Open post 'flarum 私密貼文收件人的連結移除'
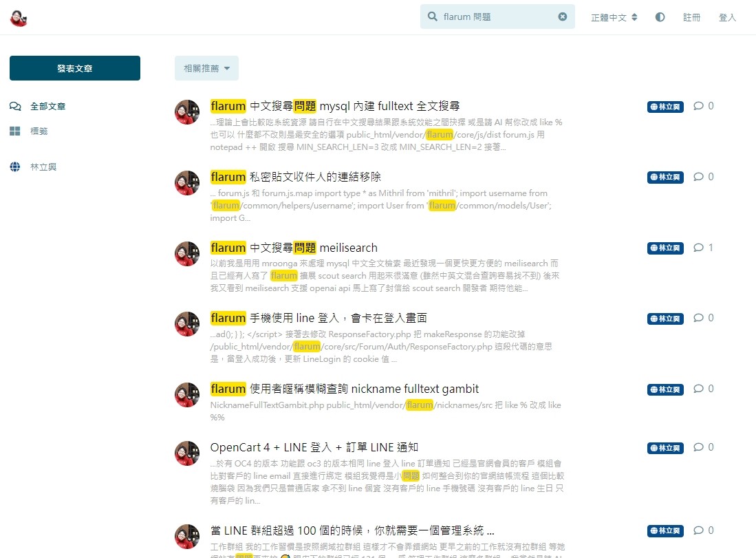The height and width of the screenshot is (558, 756). click(x=296, y=177)
